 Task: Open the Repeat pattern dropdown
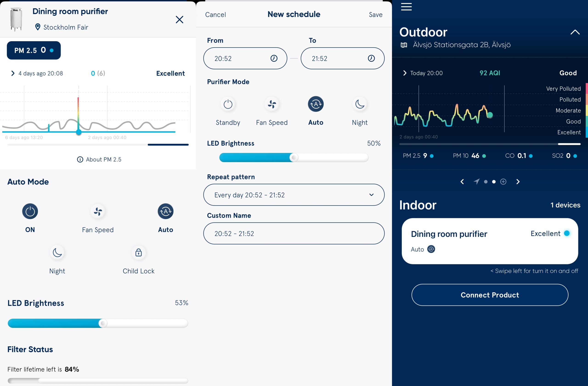pyautogui.click(x=294, y=195)
